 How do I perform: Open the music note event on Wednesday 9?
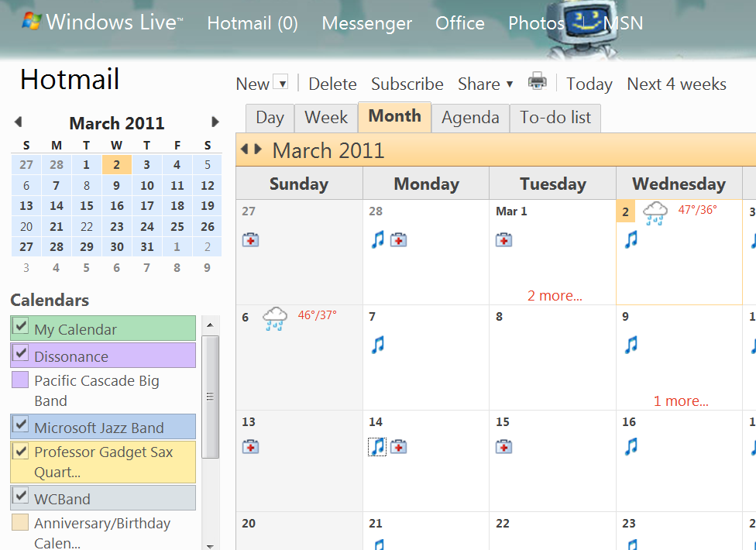coord(631,345)
